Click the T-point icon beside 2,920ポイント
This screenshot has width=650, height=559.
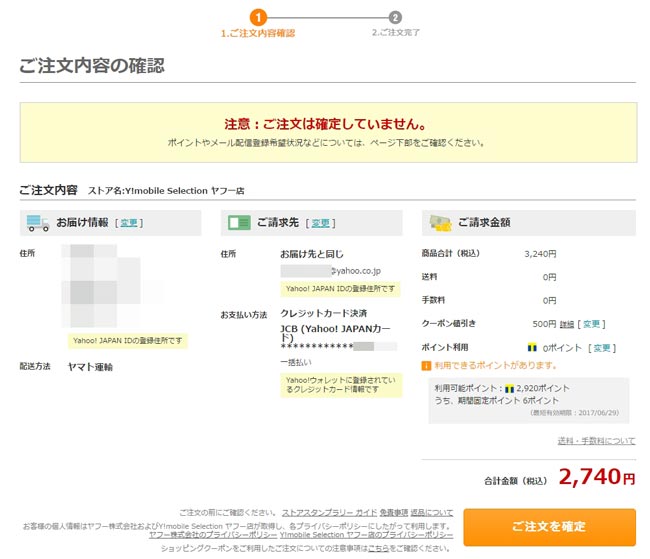509,389
